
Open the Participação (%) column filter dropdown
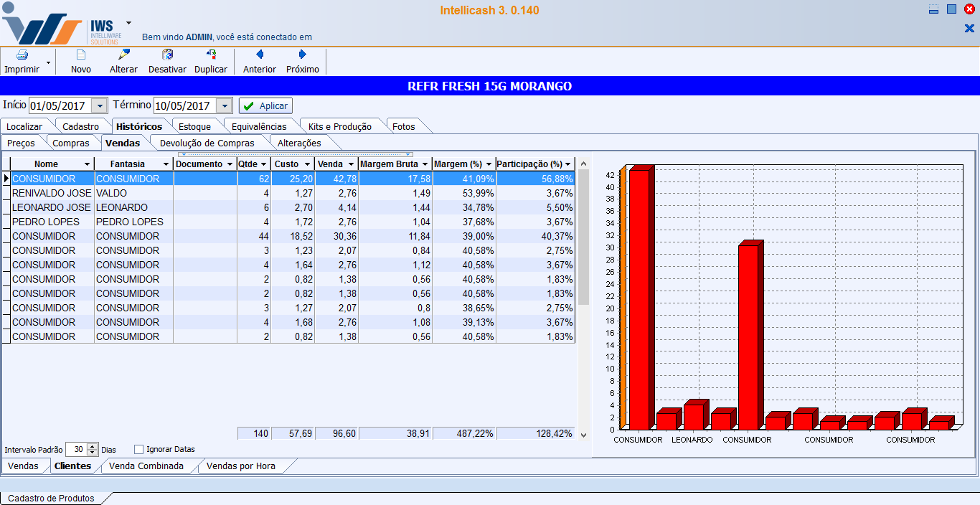[568, 164]
